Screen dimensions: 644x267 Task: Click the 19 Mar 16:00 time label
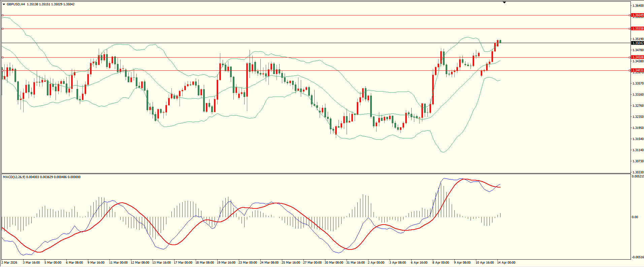(226, 263)
